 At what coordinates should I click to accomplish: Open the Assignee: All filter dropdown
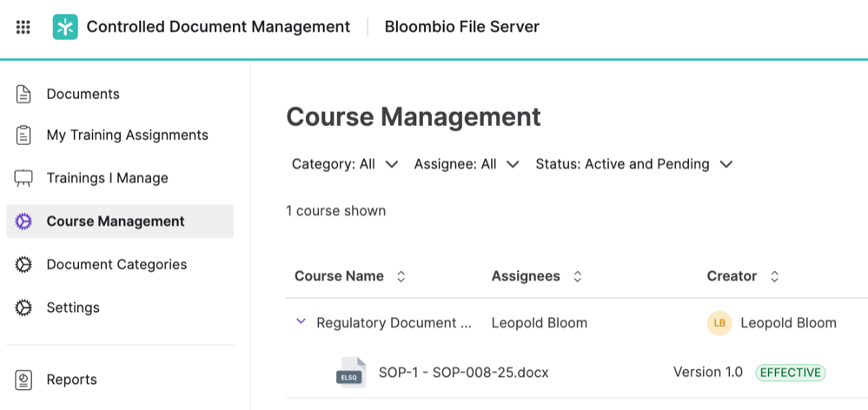point(466,164)
